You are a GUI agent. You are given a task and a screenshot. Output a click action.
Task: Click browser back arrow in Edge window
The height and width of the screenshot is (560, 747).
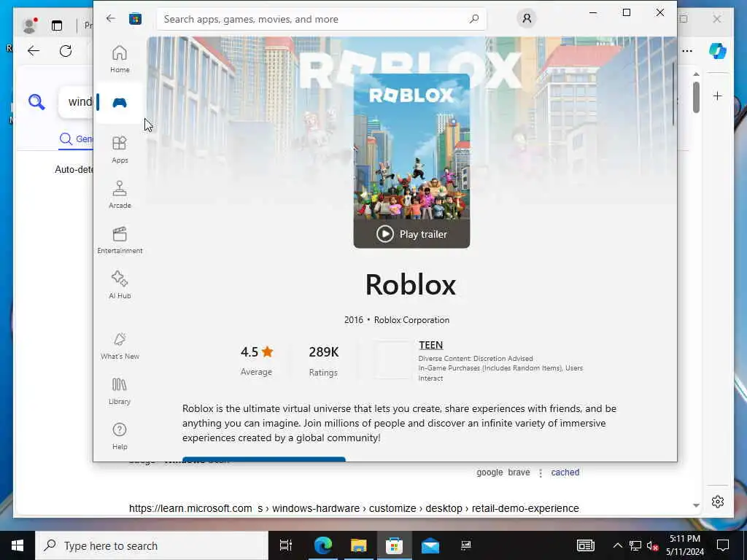point(34,51)
